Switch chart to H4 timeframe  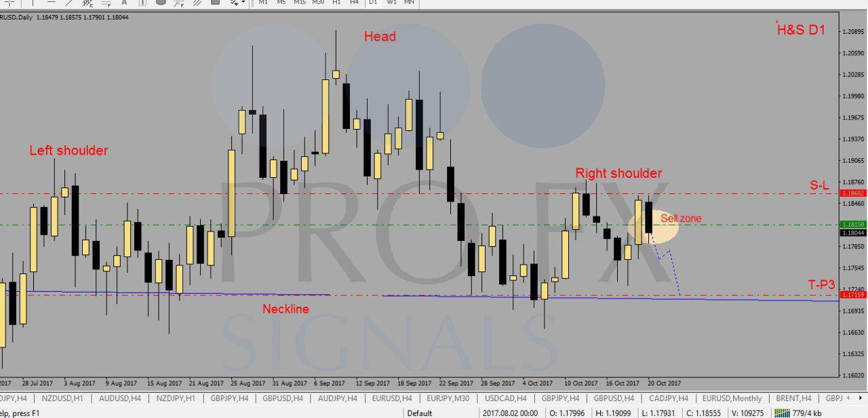coord(354,3)
